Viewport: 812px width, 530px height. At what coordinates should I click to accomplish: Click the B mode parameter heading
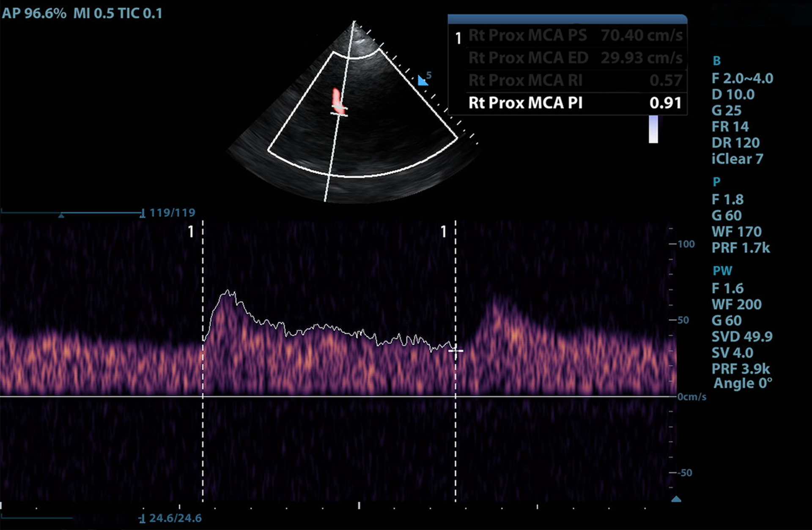pos(716,61)
